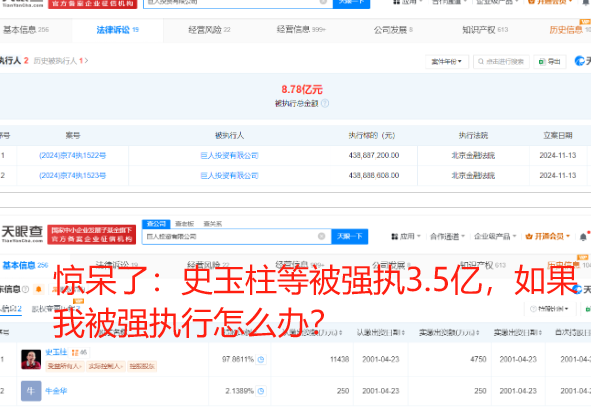
Task: Select the 8.78亿元 total amount
Action: (302, 90)
